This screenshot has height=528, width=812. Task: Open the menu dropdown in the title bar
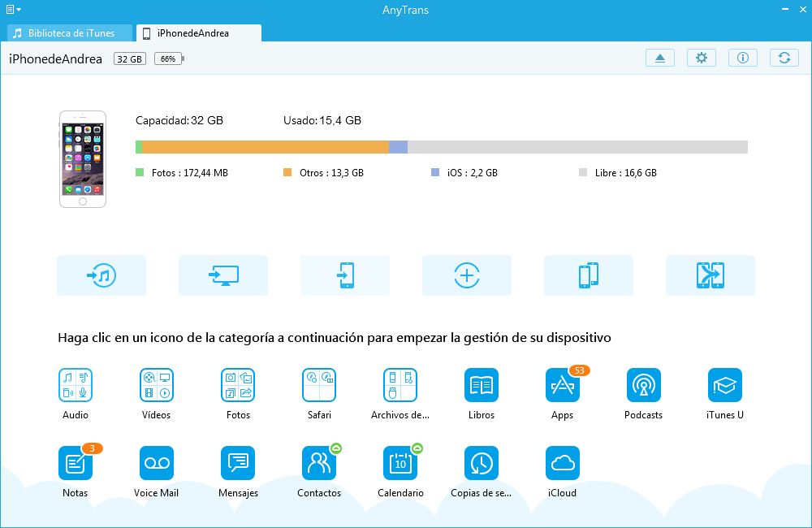(x=14, y=9)
